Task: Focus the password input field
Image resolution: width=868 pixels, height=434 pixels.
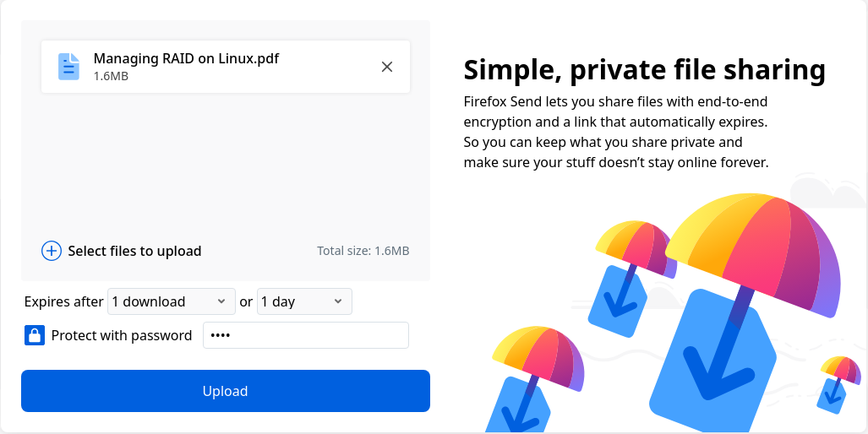Action: coord(306,335)
